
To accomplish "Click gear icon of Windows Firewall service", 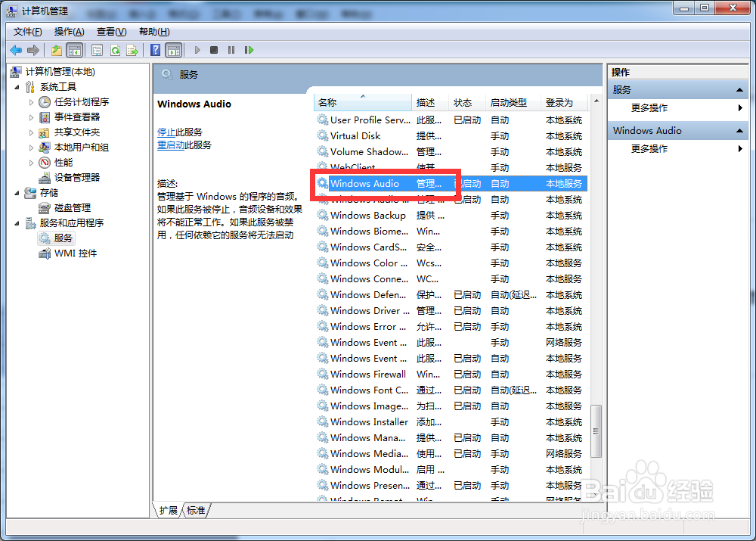I will point(323,374).
